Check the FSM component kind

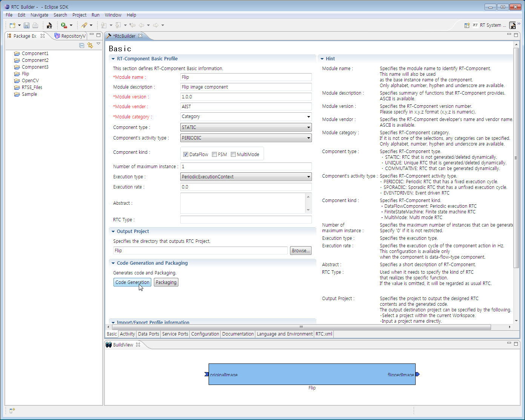pos(214,155)
